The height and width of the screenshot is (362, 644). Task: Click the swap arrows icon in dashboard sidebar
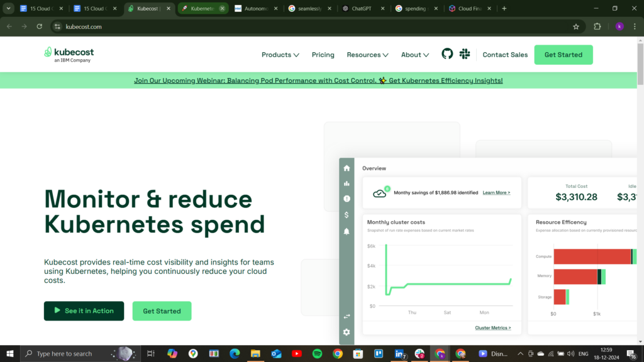[347, 317]
